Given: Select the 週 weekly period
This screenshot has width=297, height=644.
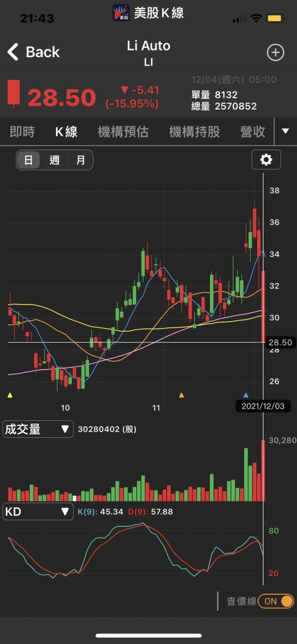Looking at the screenshot, I should pos(54,160).
